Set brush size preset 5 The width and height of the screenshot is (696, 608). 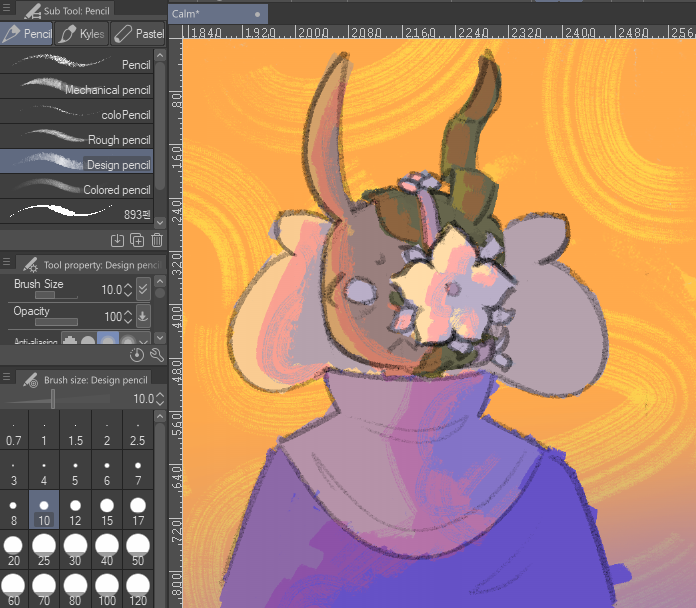[75, 470]
